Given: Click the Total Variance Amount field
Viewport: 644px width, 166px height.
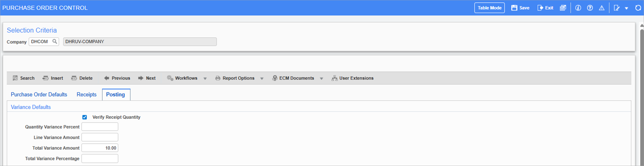Looking at the screenshot, I should pos(100,148).
